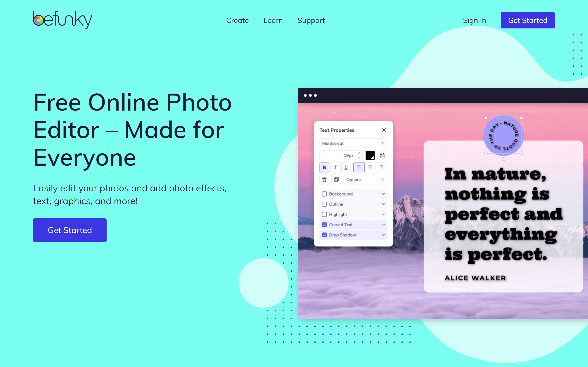The height and width of the screenshot is (367, 588).
Task: Expand the Outline options
Action: coord(384,204)
